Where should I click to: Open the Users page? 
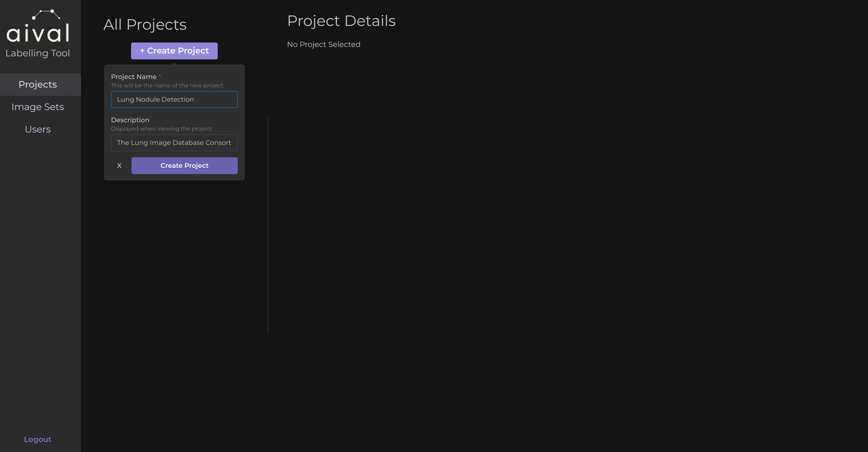[x=38, y=129]
